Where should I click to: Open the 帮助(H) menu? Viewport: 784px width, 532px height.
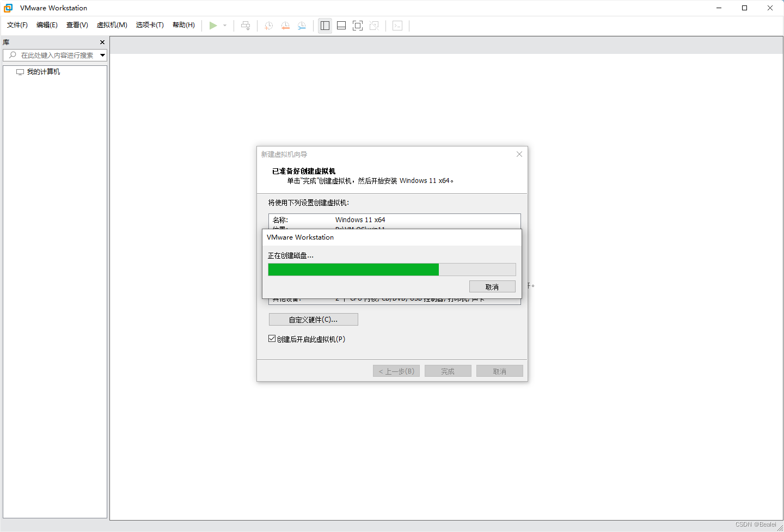pos(183,25)
